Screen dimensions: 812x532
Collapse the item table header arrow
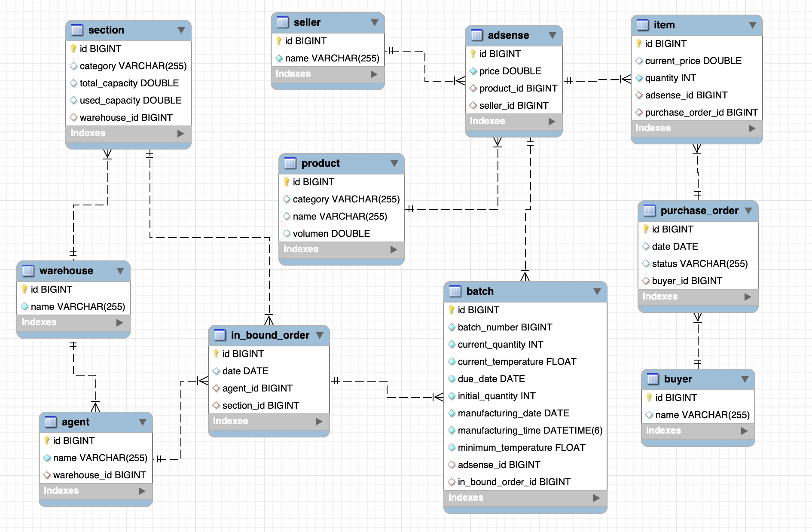(x=753, y=25)
